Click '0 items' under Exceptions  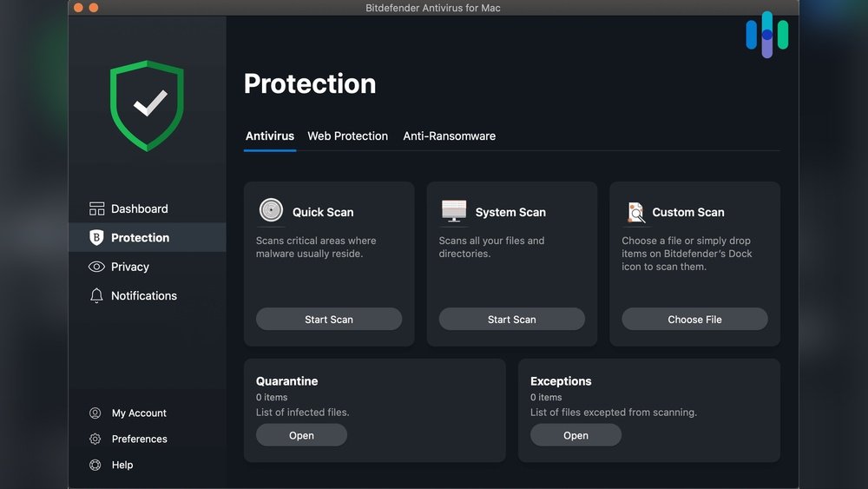(x=546, y=397)
